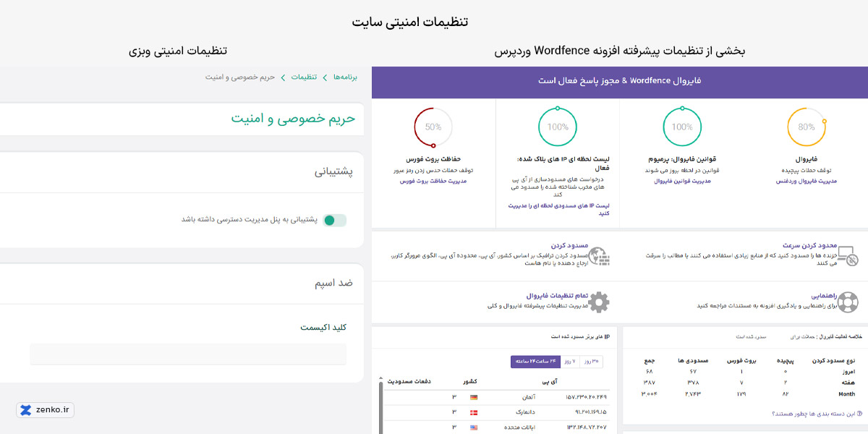This screenshot has height=434, width=868.
Task: Click the Germany flag icon in IP table
Action: click(x=474, y=397)
